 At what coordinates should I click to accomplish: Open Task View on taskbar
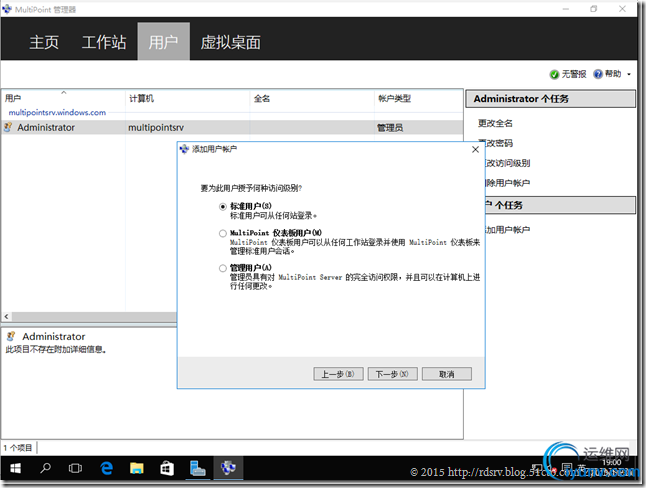75,468
